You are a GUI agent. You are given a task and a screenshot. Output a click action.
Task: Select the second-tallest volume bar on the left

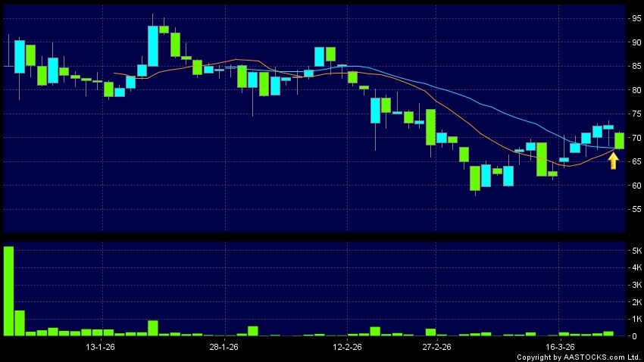tap(20, 323)
